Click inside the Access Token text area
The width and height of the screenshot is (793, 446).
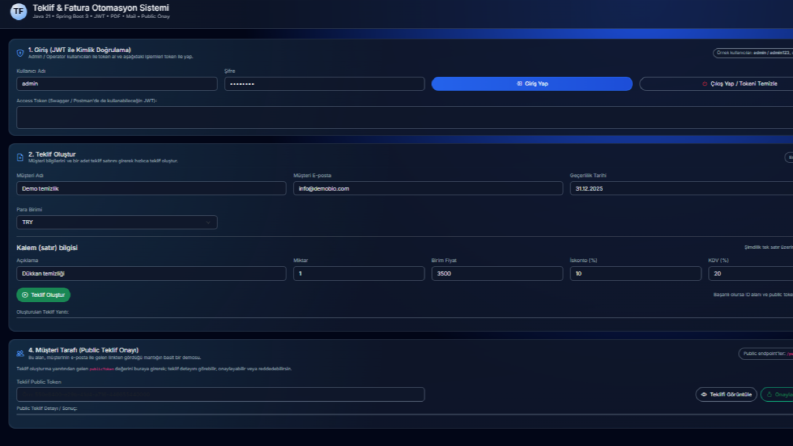click(x=405, y=117)
